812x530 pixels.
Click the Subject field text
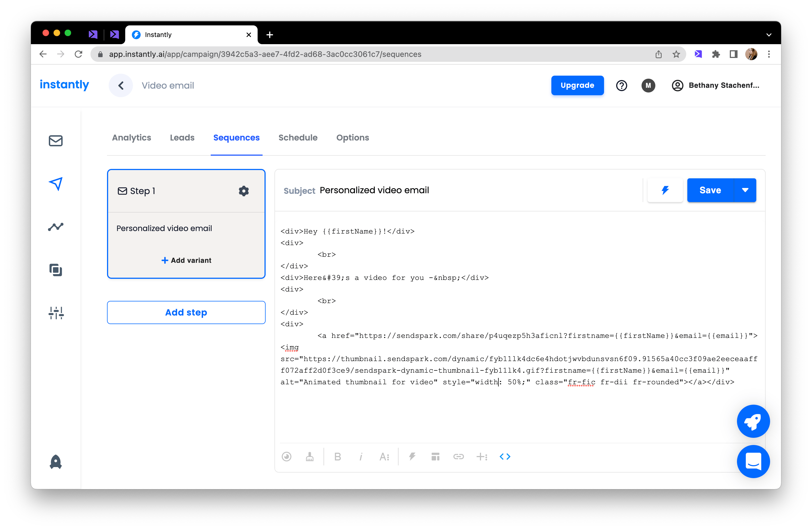[x=374, y=190]
